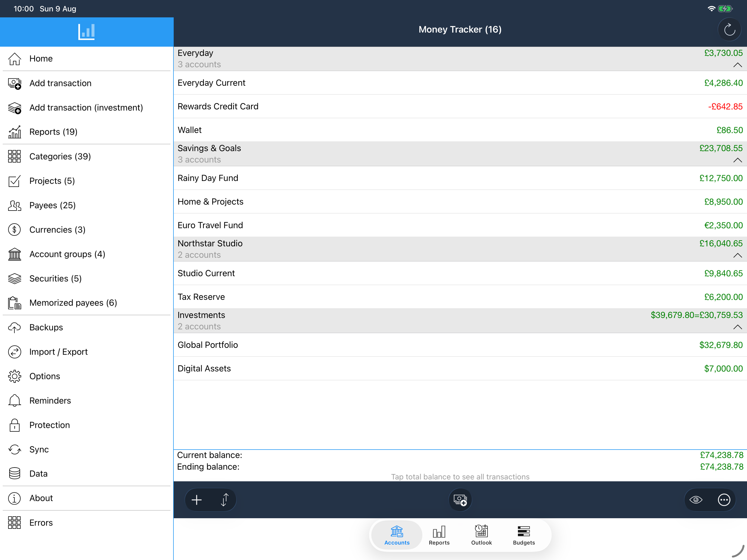Click the Account groups (4) bank icon
This screenshot has height=560, width=747.
click(14, 254)
